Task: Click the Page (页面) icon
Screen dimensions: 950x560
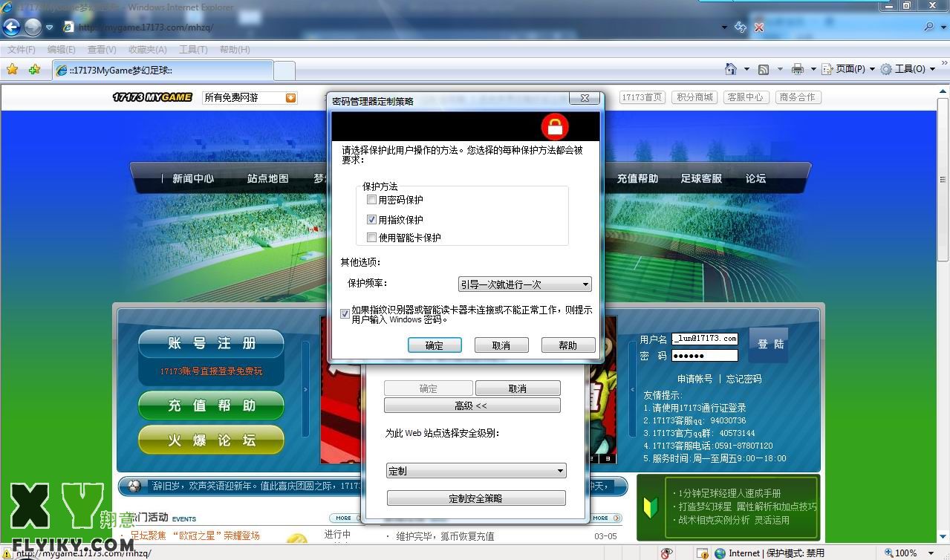Action: (827, 69)
